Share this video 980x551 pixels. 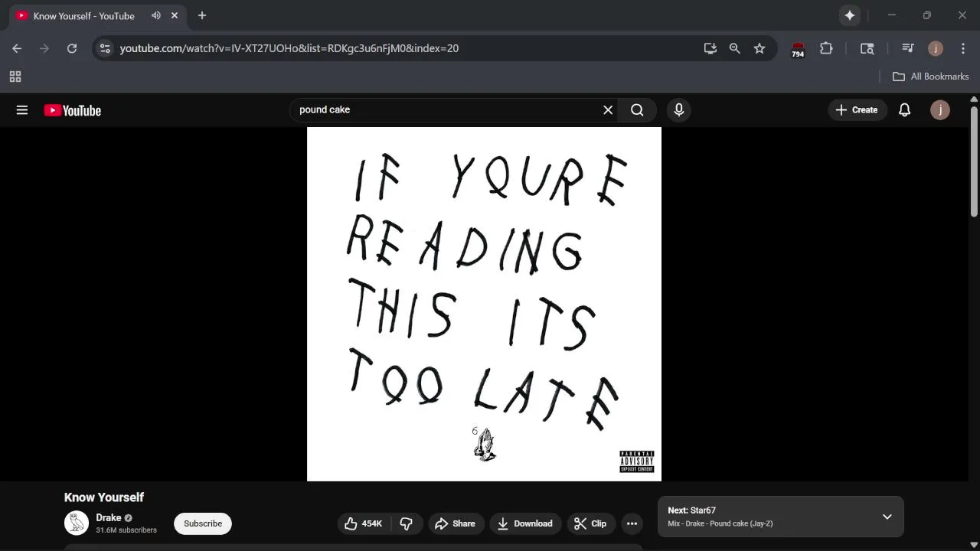click(456, 523)
